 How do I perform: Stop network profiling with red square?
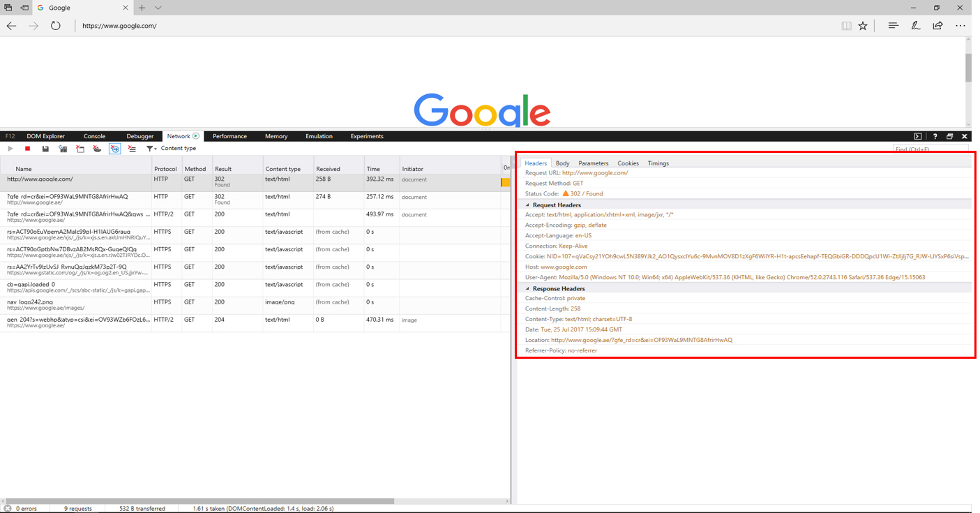pyautogui.click(x=28, y=149)
